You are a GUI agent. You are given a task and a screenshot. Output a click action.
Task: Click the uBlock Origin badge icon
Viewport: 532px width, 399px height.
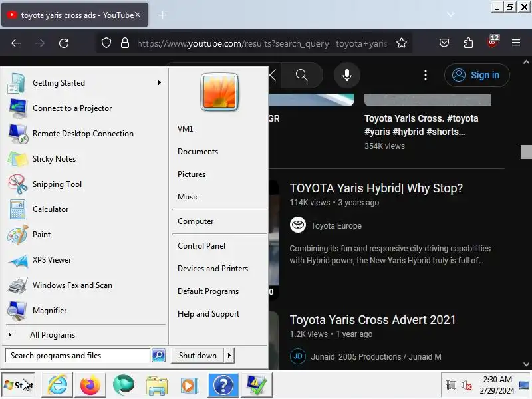point(493,42)
